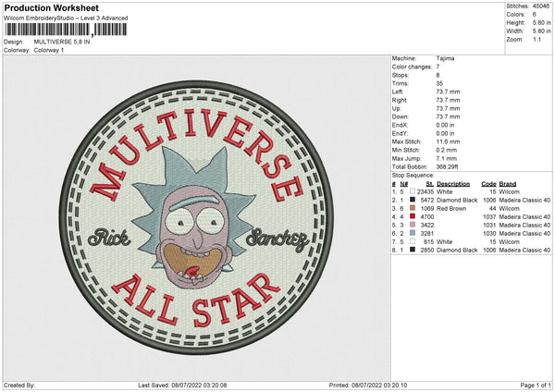
Task: Select the Machine value 'Tajima'
Action: click(x=445, y=58)
